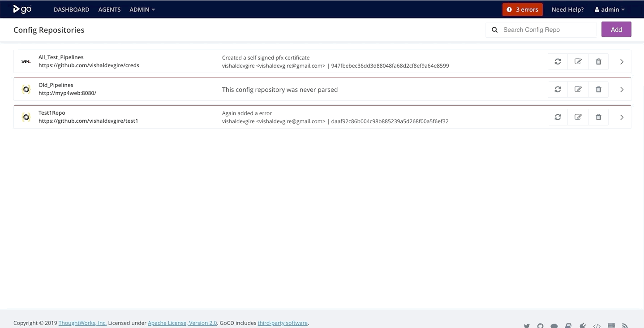644x328 pixels.
Task: Click 'This config repository was never parsed' message
Action: pyautogui.click(x=280, y=90)
